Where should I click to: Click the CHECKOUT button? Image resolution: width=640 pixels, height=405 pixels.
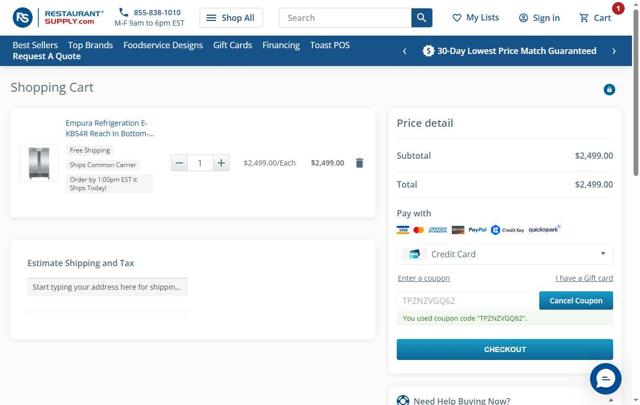[504, 349]
